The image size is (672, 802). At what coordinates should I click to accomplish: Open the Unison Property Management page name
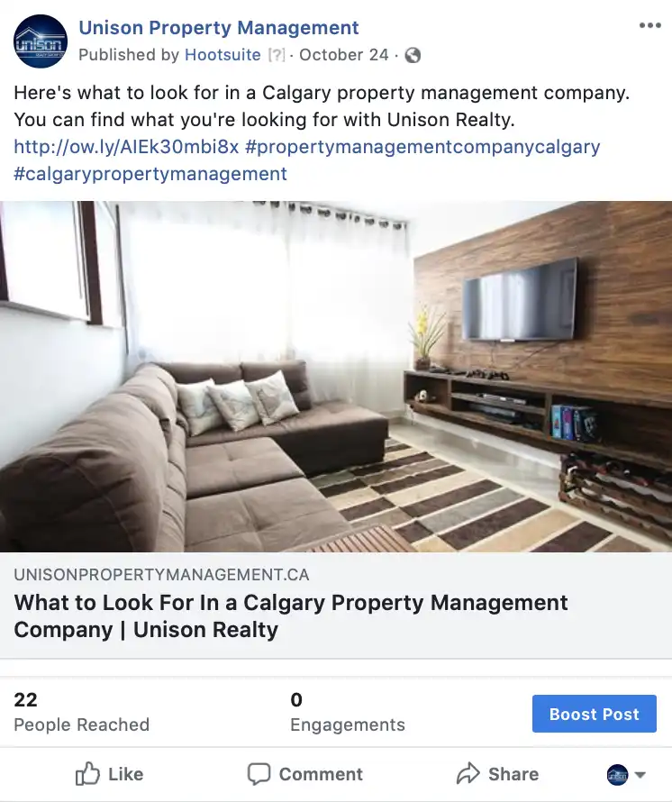coord(218,28)
